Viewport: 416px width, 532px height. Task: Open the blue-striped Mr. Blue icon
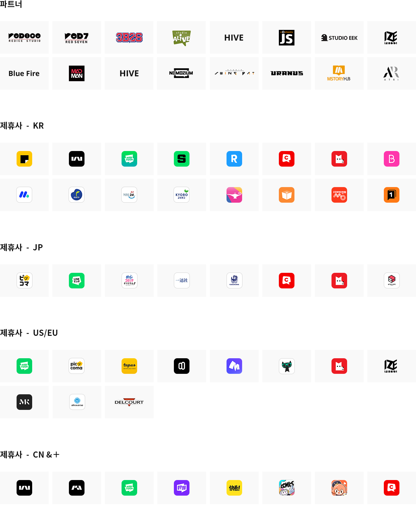[x=24, y=195]
